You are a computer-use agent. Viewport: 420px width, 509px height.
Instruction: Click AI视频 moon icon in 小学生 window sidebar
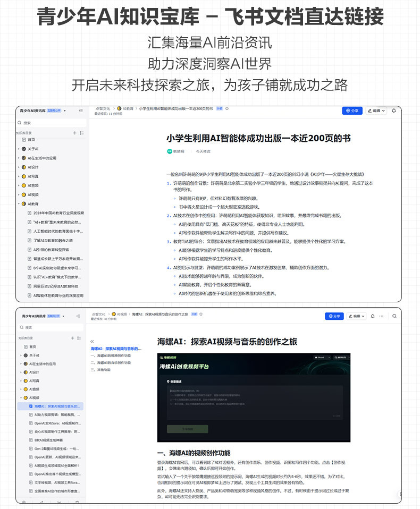click(x=24, y=195)
